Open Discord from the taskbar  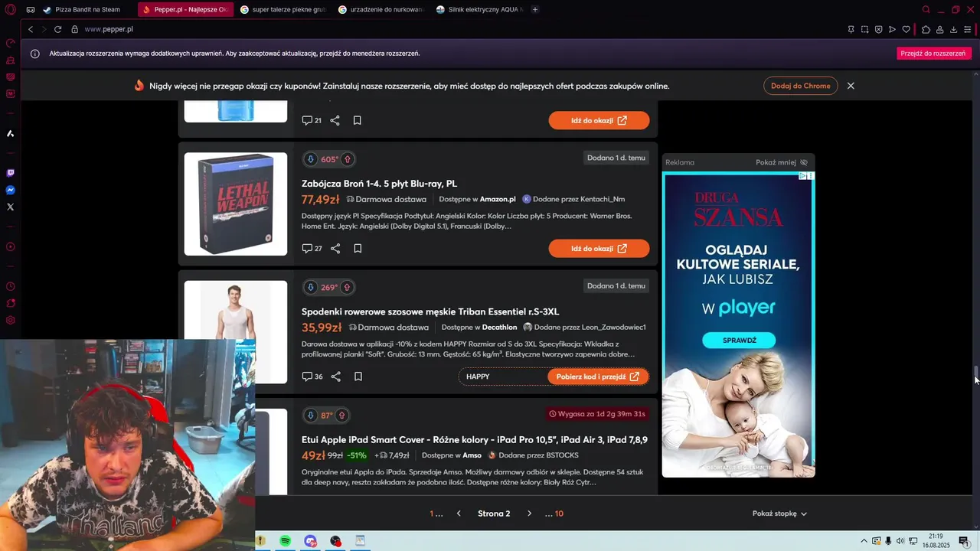310,541
